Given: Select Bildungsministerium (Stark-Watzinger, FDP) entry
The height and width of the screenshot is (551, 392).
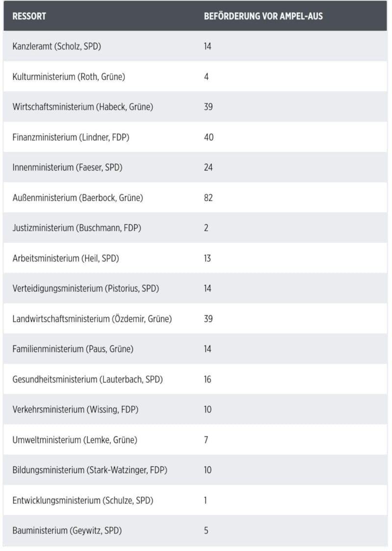Looking at the screenshot, I should click(90, 470).
